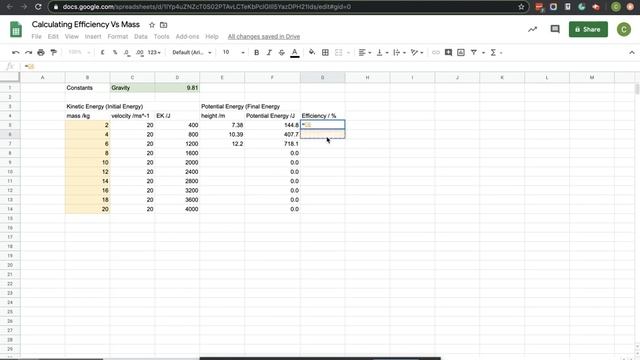Toggle italic formatting

coord(269,53)
